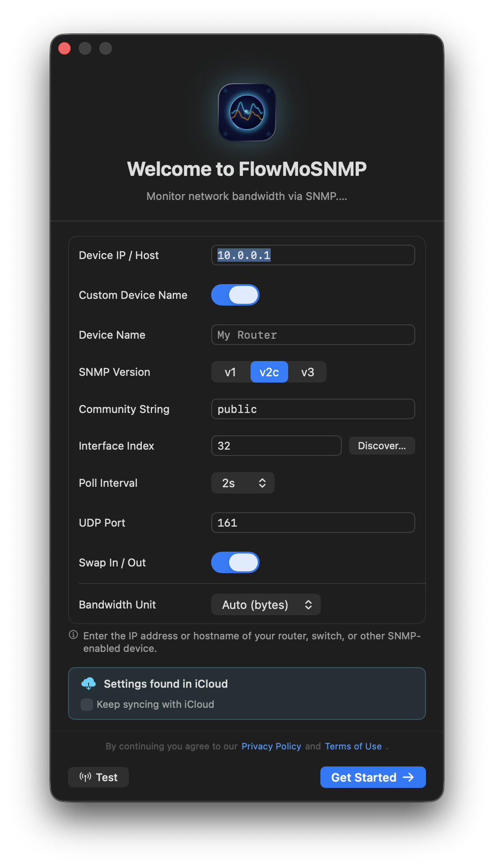Click the info icon beside the hint text
This screenshot has height=868, width=494.
click(x=73, y=635)
